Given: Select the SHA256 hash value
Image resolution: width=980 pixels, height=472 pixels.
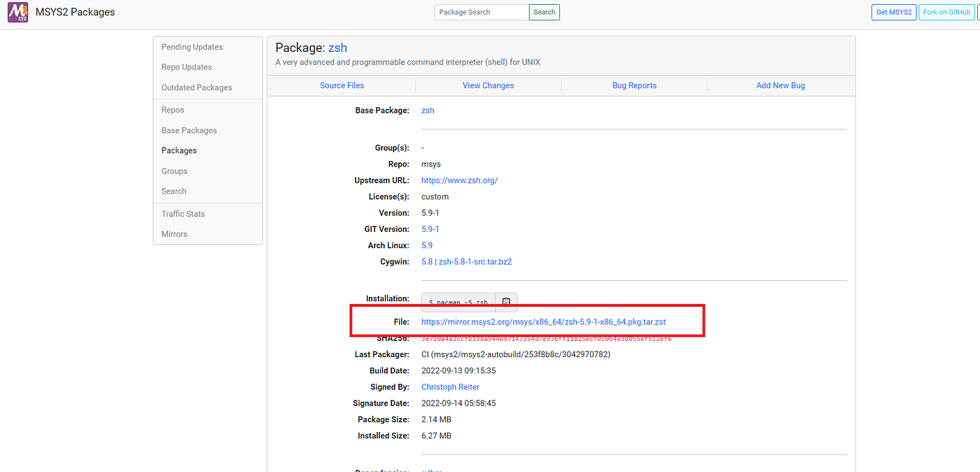Looking at the screenshot, I should click(546, 339).
